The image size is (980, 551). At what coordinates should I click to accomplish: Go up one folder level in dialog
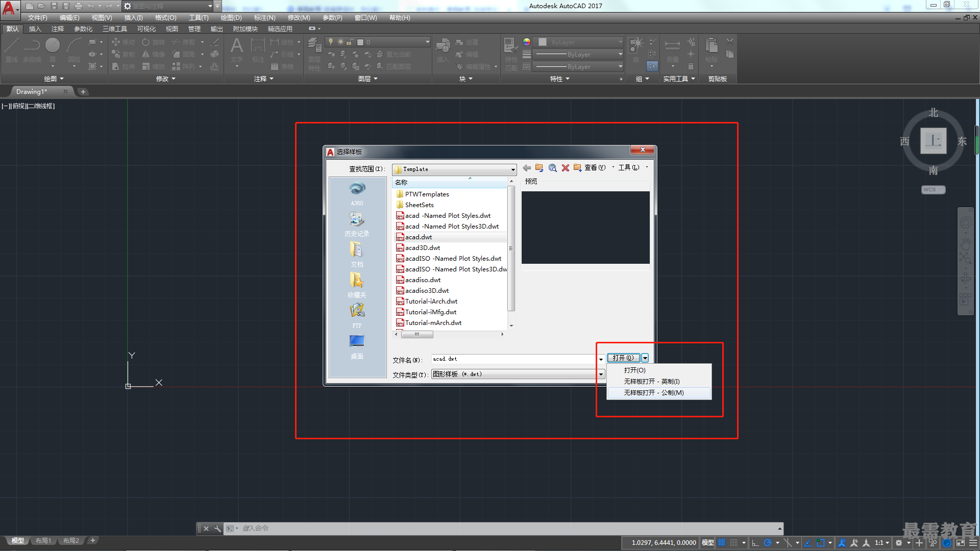coord(539,168)
